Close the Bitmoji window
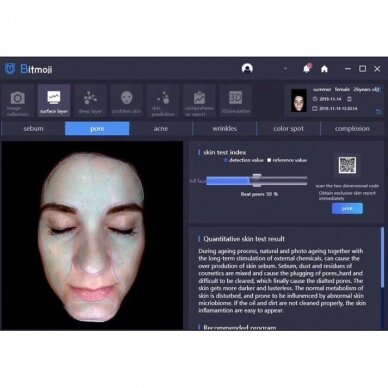The height and width of the screenshot is (388, 388). tap(377, 69)
